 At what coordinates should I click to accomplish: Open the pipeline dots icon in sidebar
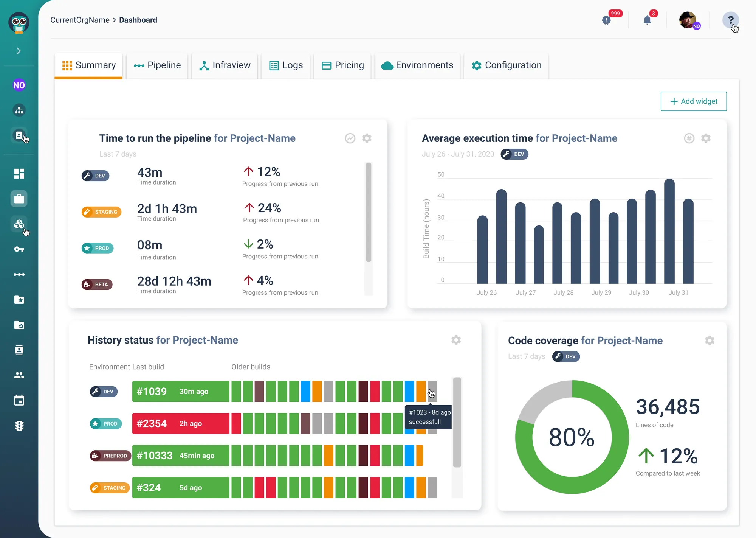pos(19,274)
